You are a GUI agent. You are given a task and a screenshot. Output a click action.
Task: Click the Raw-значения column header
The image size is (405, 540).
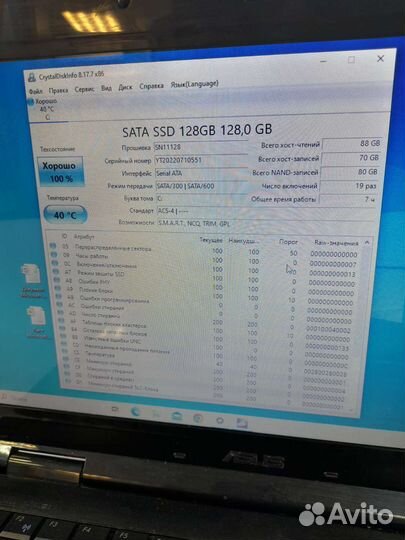click(336, 243)
